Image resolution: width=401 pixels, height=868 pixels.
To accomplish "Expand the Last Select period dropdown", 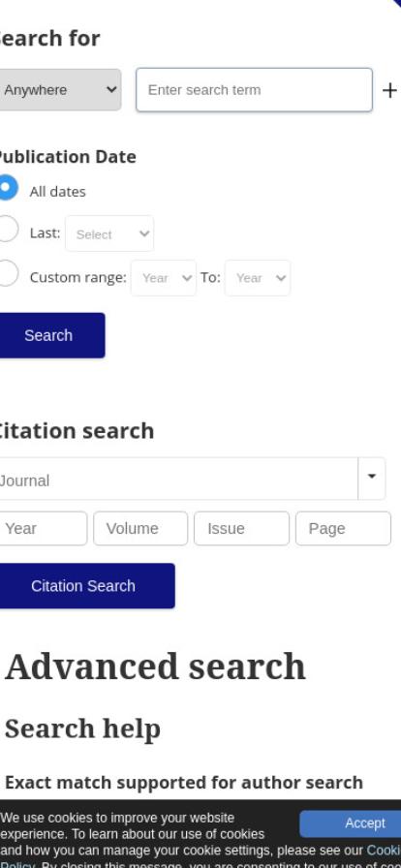I will [109, 233].
